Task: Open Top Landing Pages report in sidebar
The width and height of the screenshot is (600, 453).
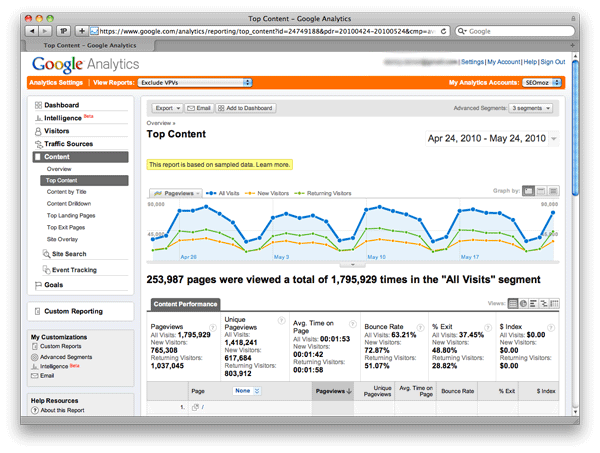Action: 71,215
